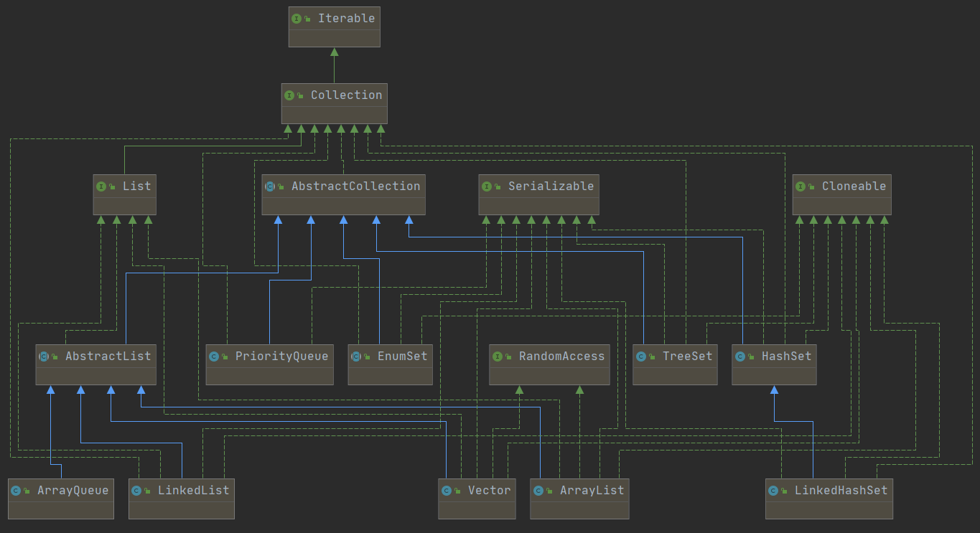
Task: Click the public visibility lock icon on Cloneable
Action: (812, 187)
